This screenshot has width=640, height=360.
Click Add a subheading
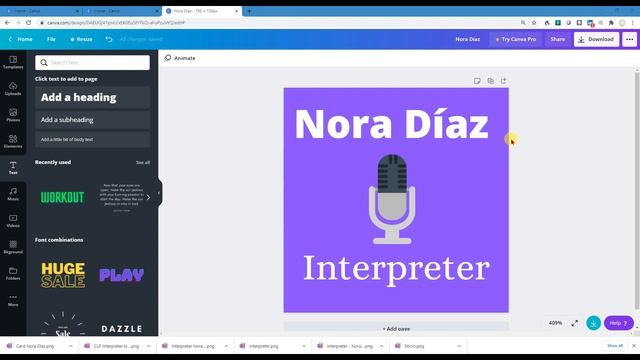(x=93, y=120)
